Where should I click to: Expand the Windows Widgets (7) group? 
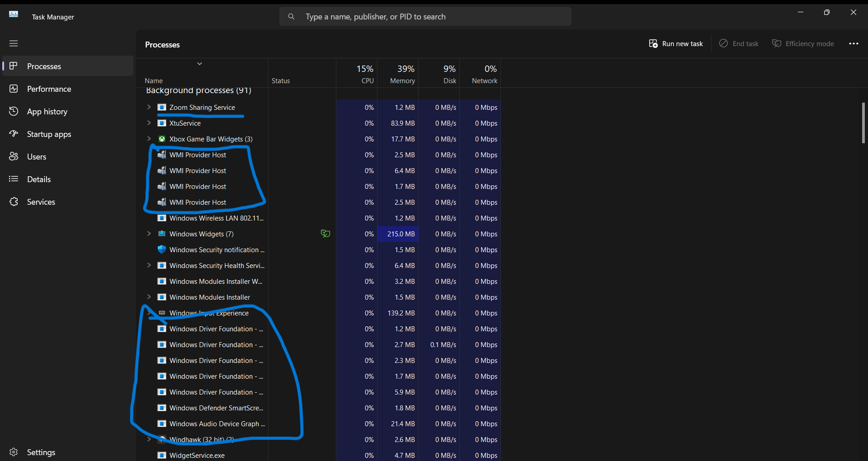(149, 234)
